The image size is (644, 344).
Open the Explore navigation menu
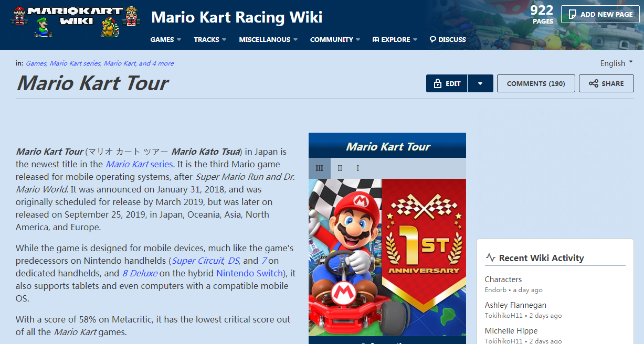point(395,39)
